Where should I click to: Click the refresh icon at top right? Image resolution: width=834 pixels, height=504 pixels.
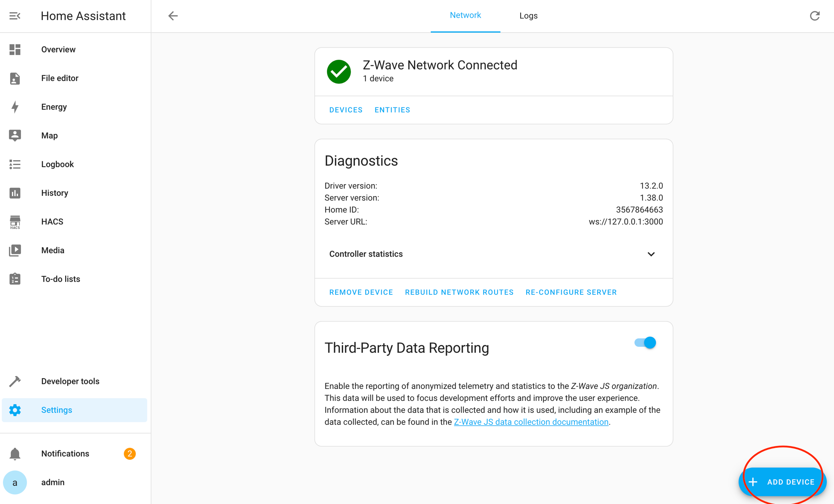[x=814, y=16]
